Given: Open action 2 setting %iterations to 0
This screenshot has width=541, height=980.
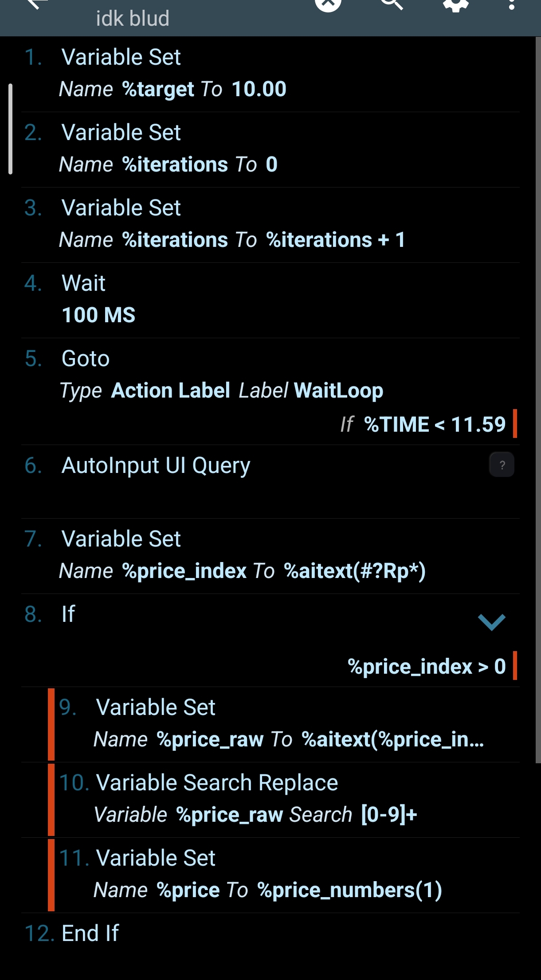Looking at the screenshot, I should 270,150.
